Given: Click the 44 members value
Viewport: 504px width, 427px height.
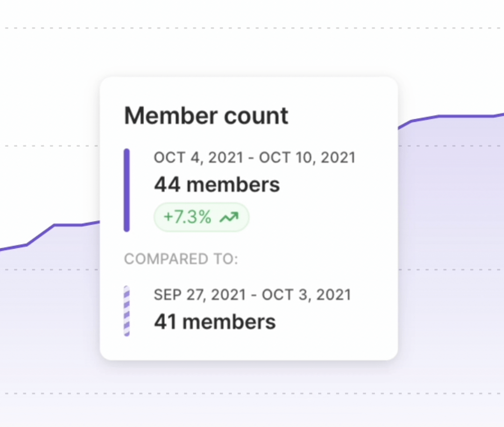Looking at the screenshot, I should pos(217,185).
